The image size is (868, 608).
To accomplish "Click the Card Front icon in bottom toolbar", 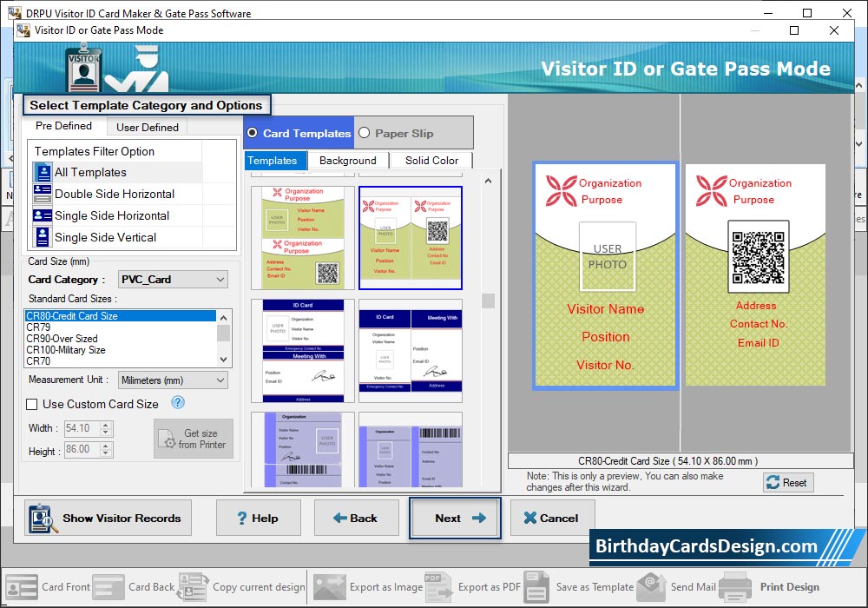I will (x=21, y=586).
